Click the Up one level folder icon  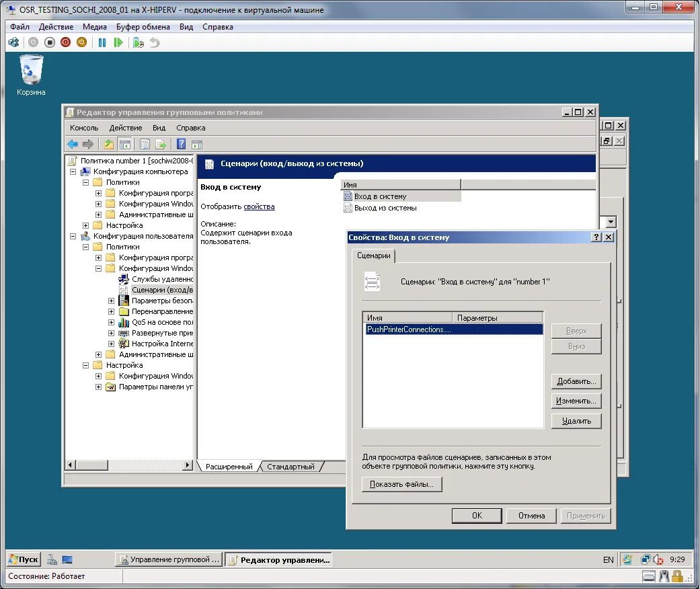108,145
